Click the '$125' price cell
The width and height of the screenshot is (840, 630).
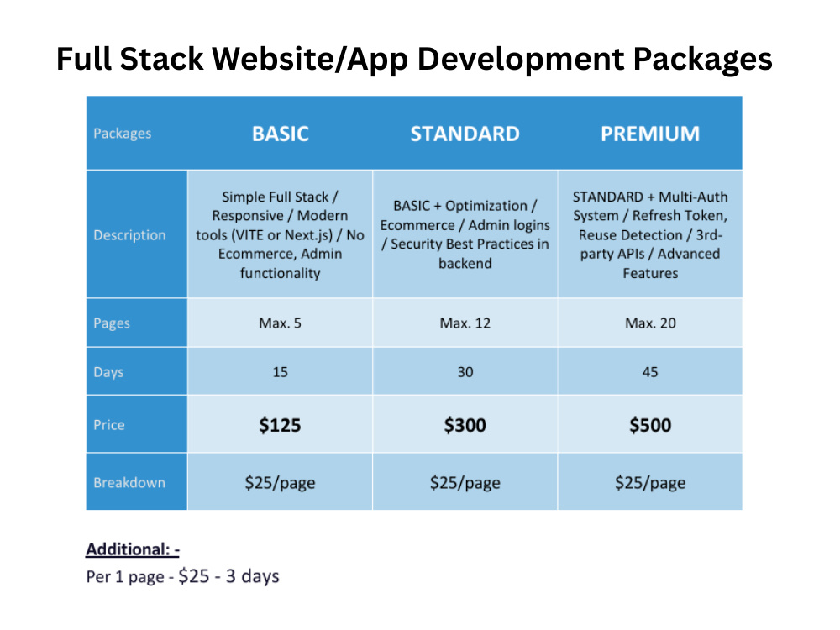pos(281,424)
